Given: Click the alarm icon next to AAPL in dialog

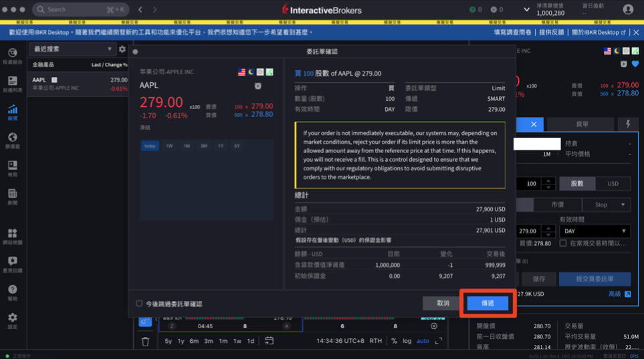Looking at the screenshot, I should [258, 86].
